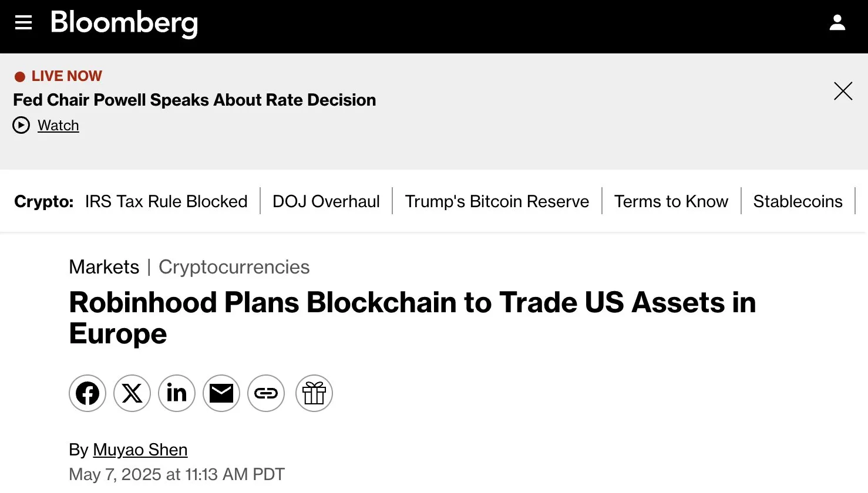Dismiss the Live Now banner
Image resolution: width=868 pixels, height=493 pixels.
[x=843, y=91]
